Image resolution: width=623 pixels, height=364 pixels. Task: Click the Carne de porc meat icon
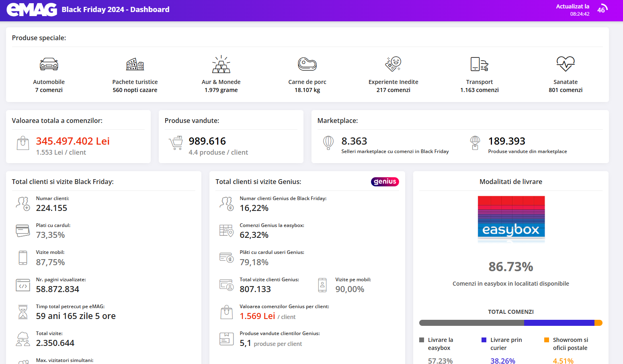click(x=307, y=64)
